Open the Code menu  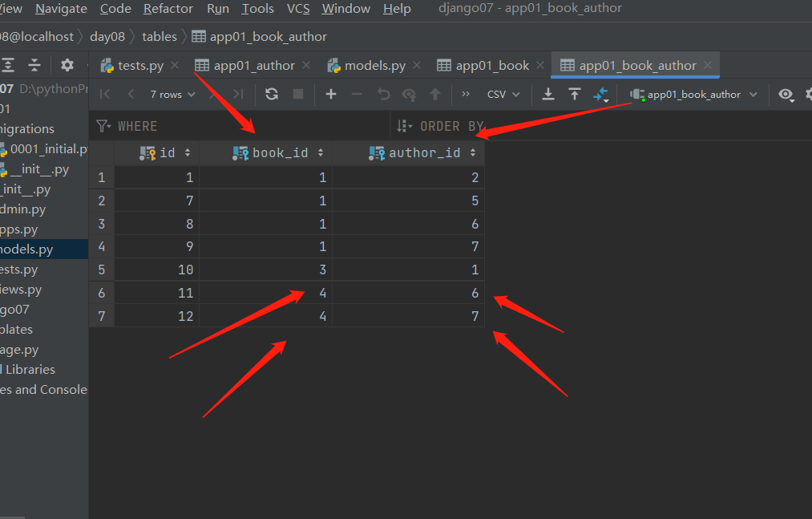pyautogui.click(x=115, y=9)
